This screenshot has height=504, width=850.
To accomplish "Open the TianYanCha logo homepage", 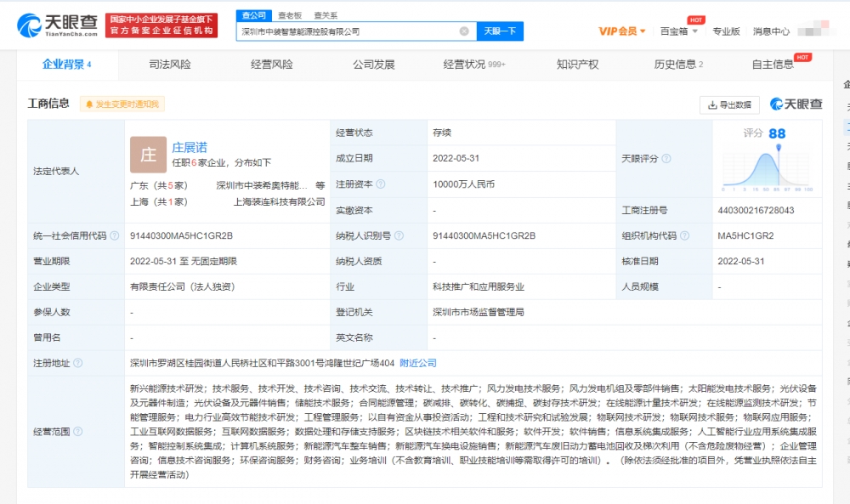I will click(58, 25).
